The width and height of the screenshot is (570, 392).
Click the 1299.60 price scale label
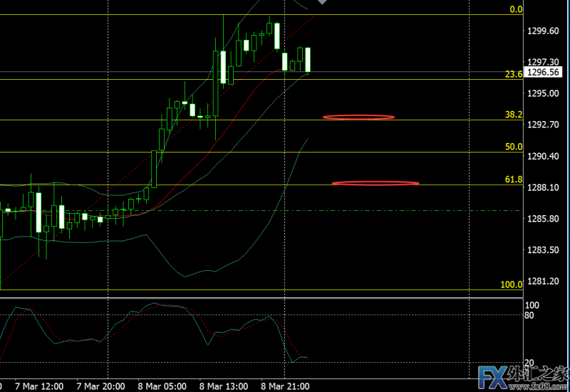(543, 31)
